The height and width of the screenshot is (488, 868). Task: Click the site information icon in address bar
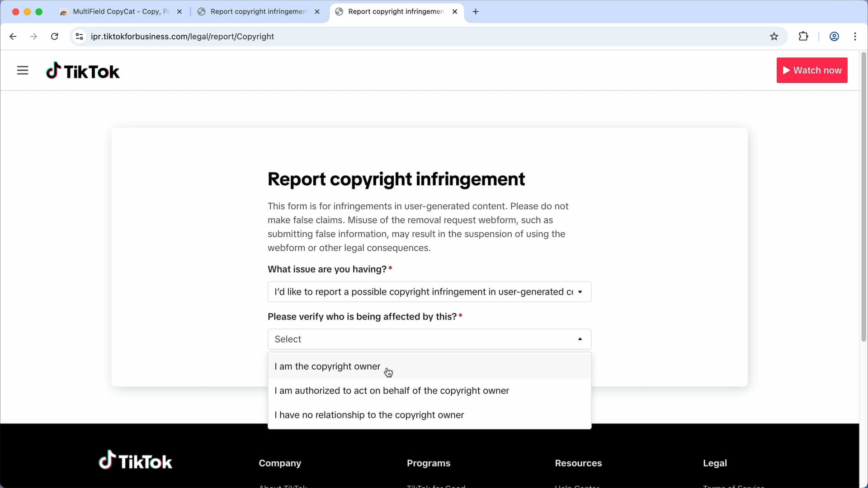click(x=79, y=36)
